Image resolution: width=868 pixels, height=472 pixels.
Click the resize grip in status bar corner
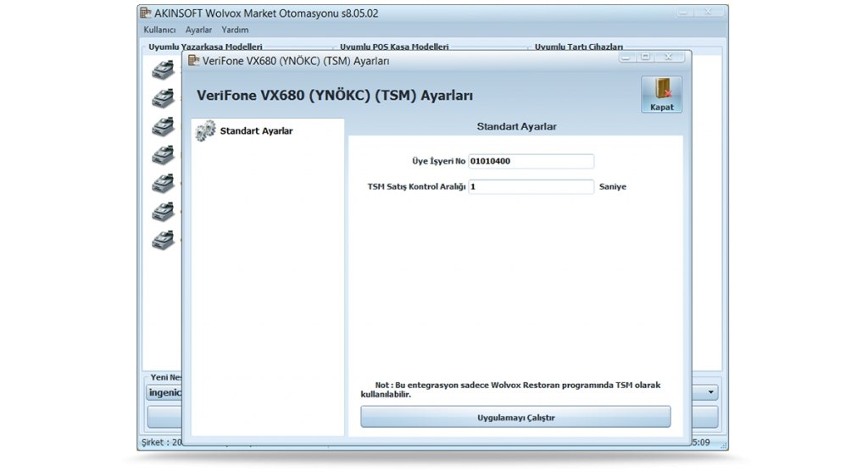[723, 444]
